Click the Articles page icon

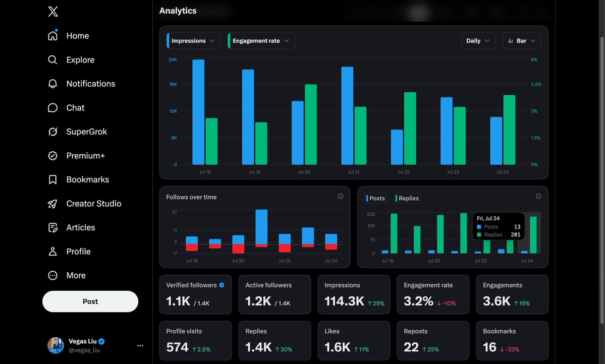(52, 227)
